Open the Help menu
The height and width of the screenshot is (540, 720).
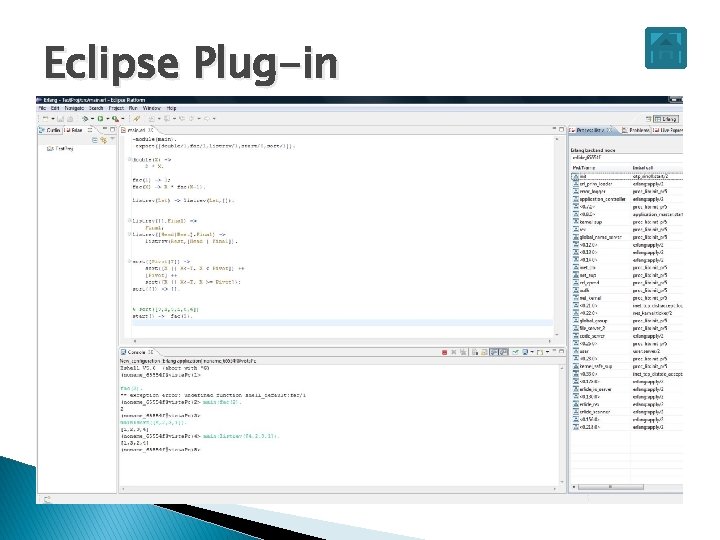[x=171, y=108]
